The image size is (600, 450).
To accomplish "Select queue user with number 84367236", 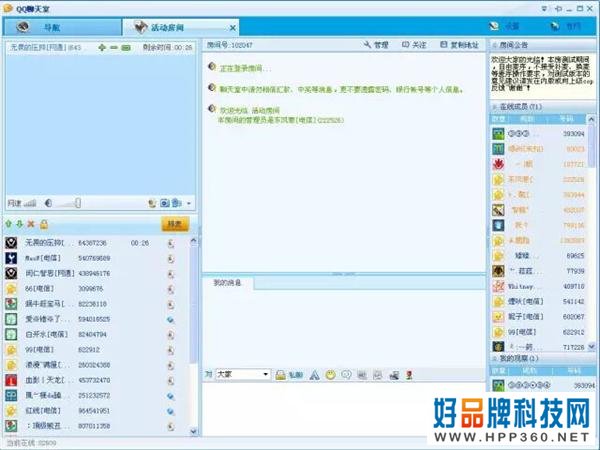I will (96, 243).
